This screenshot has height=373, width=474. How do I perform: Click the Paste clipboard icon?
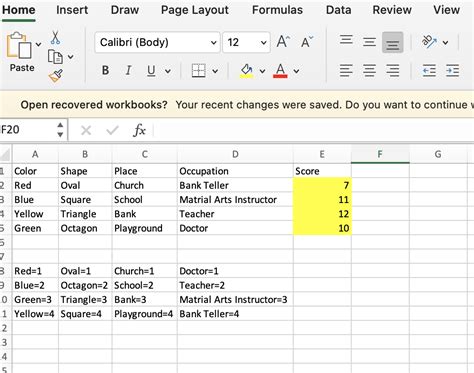click(19, 45)
